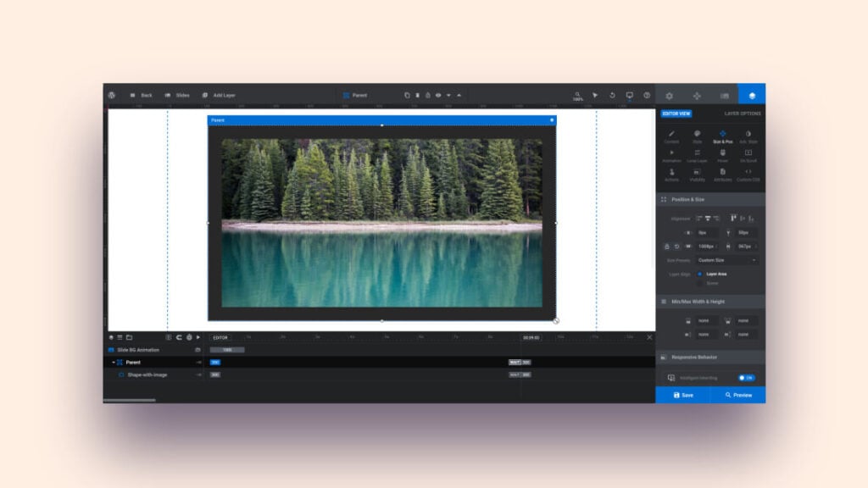The image size is (868, 488).
Task: Open general settings gear tab
Action: 669,96
